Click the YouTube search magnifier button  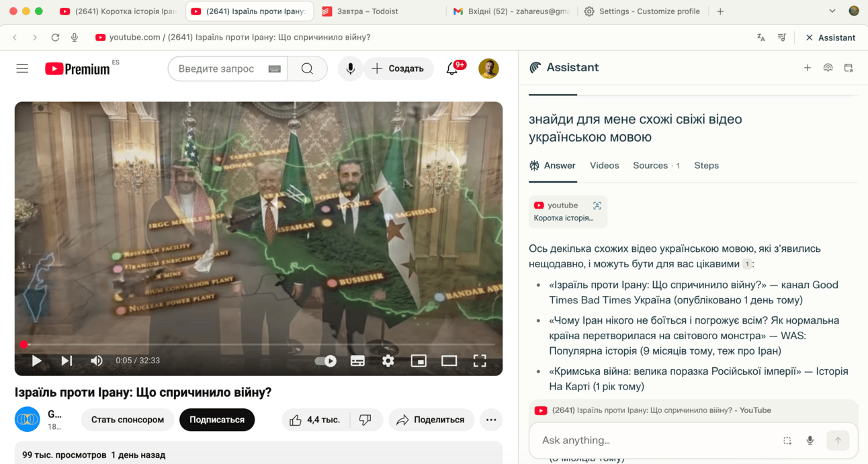(307, 68)
